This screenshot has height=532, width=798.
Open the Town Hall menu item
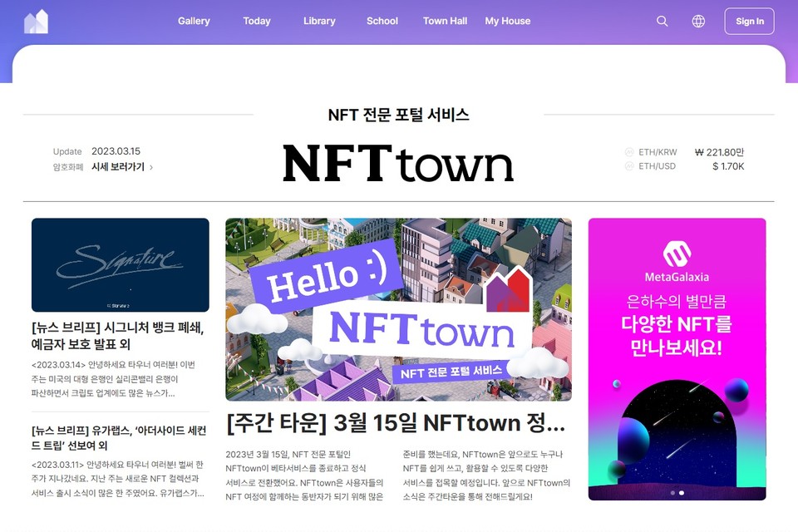pos(445,21)
